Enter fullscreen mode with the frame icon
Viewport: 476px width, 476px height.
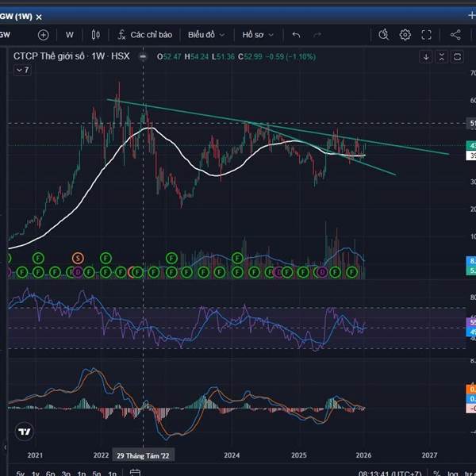(x=427, y=35)
